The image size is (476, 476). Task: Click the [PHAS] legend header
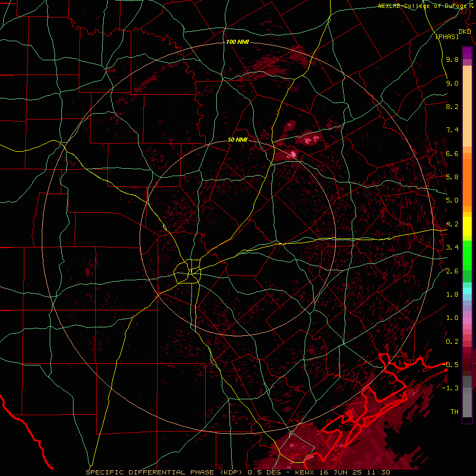[x=447, y=36]
